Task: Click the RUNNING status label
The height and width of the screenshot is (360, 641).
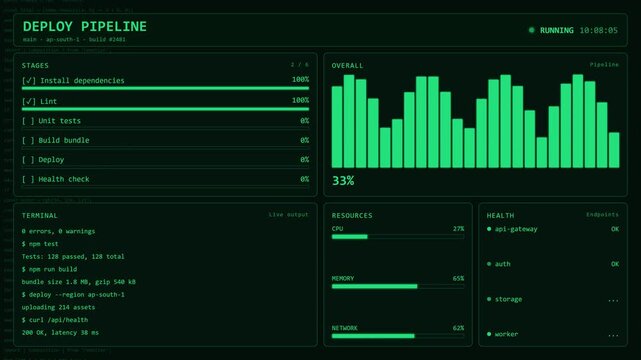Action: coord(556,30)
